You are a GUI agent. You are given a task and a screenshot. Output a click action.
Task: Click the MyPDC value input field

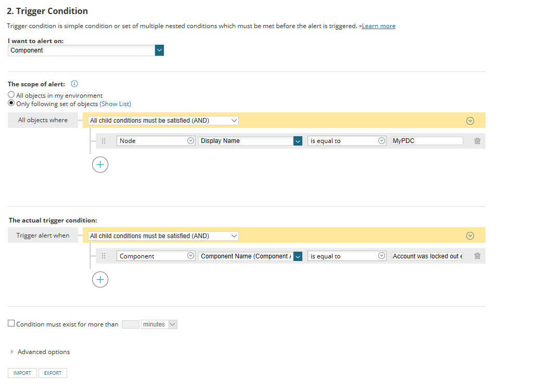click(427, 141)
